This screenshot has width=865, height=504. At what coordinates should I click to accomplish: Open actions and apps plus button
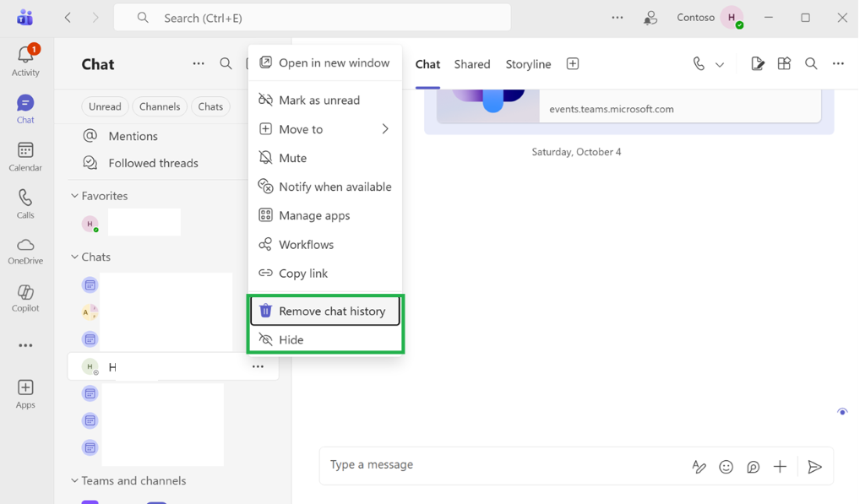pos(780,467)
